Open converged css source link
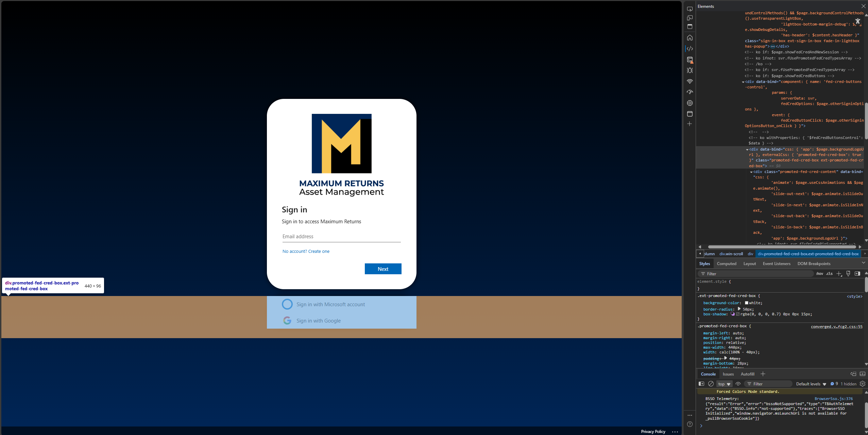The height and width of the screenshot is (435, 868). 836,327
